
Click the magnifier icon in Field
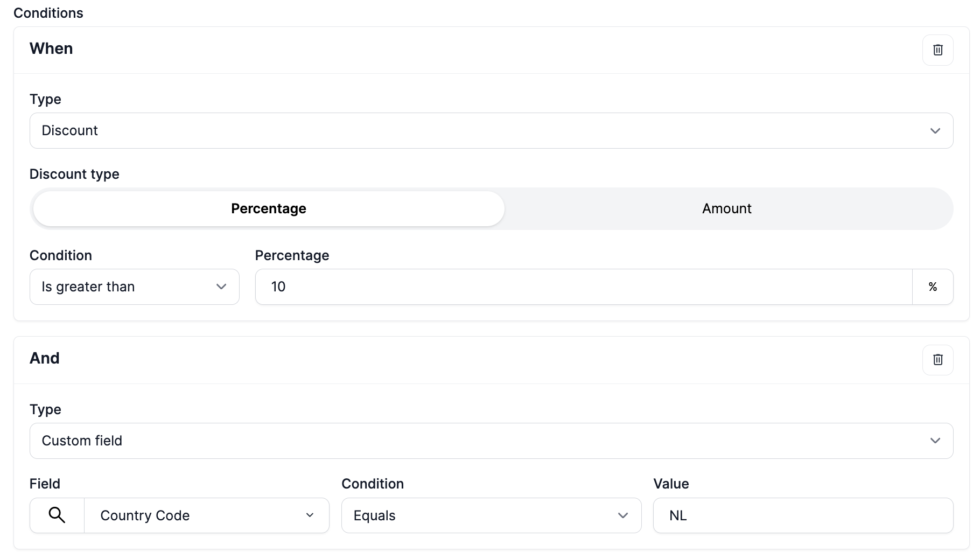(57, 515)
